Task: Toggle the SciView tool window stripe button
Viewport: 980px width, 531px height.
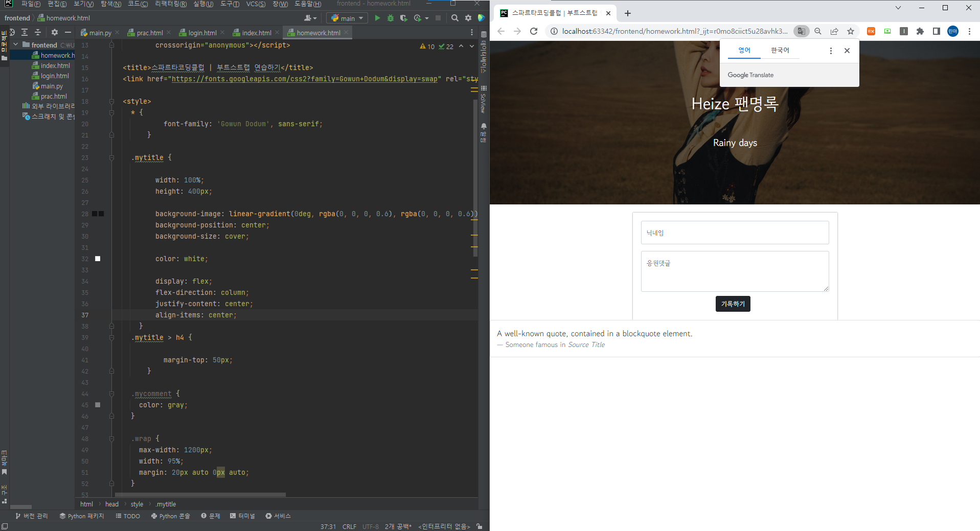Action: click(x=484, y=99)
